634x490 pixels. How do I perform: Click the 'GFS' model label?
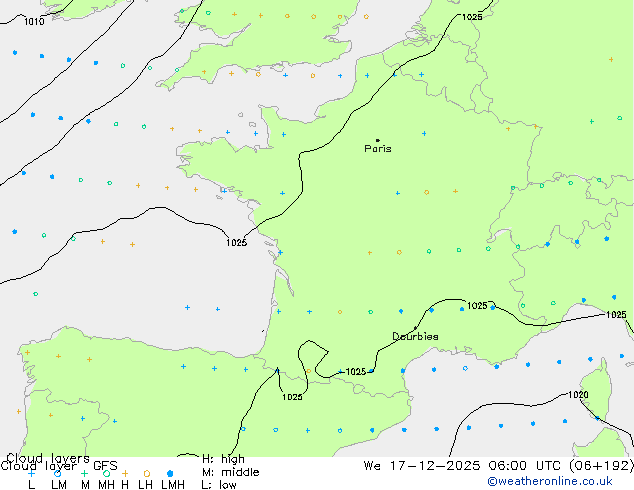pos(106,466)
